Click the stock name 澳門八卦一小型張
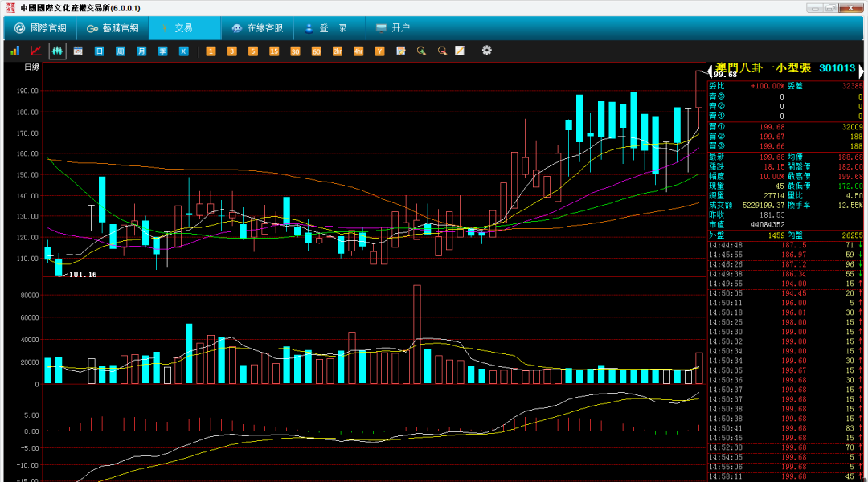The width and height of the screenshot is (868, 482). pyautogui.click(x=763, y=68)
